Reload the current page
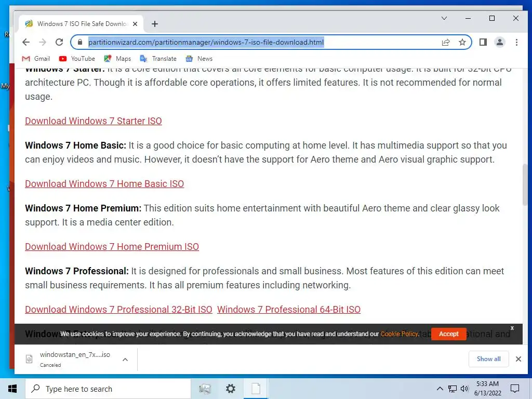 [x=59, y=42]
